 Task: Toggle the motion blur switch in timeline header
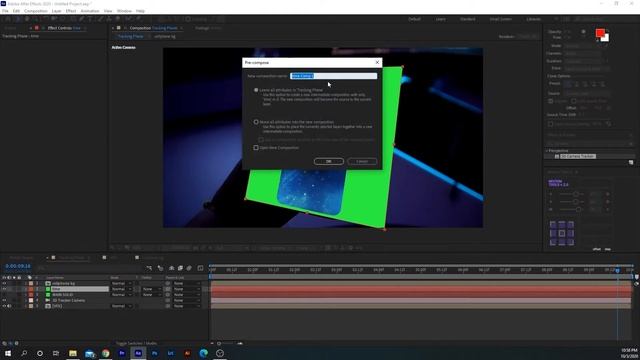tap(189, 268)
